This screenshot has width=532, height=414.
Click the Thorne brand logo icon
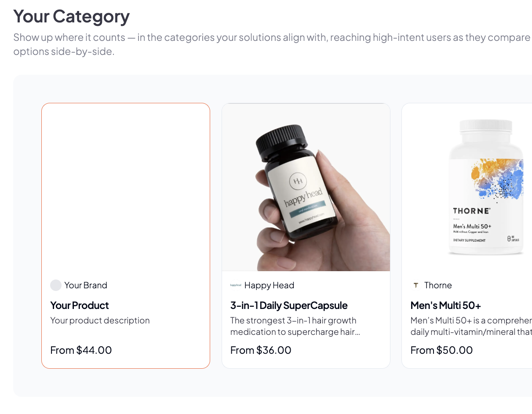415,285
